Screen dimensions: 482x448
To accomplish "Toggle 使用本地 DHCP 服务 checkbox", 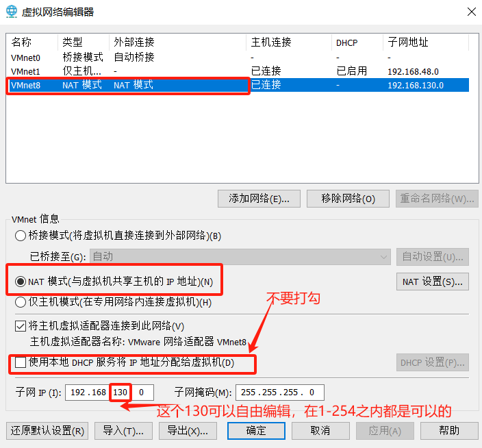I will pyautogui.click(x=21, y=362).
